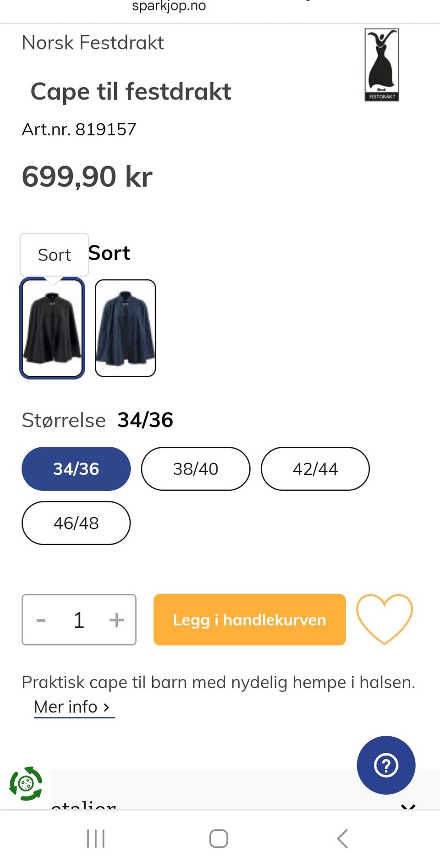Open the Android recent apps button
This screenshot has width=440, height=868.
[96, 839]
